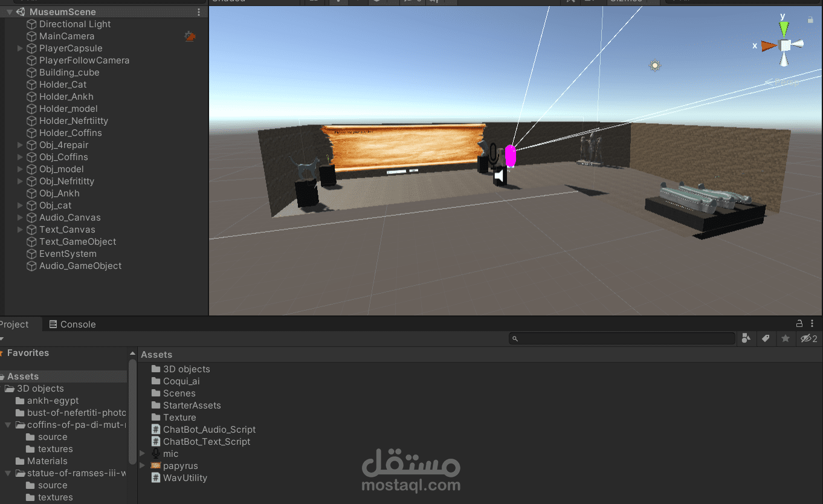Select Holder_Ankh in the Hierarchy
Image resolution: width=823 pixels, height=504 pixels.
point(66,97)
